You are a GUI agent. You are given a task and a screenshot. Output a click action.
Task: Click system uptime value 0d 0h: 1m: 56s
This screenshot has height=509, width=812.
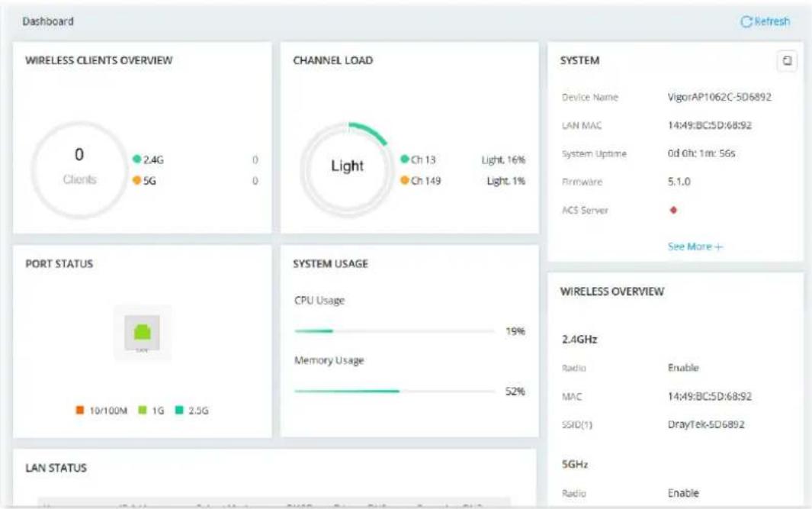click(x=701, y=153)
